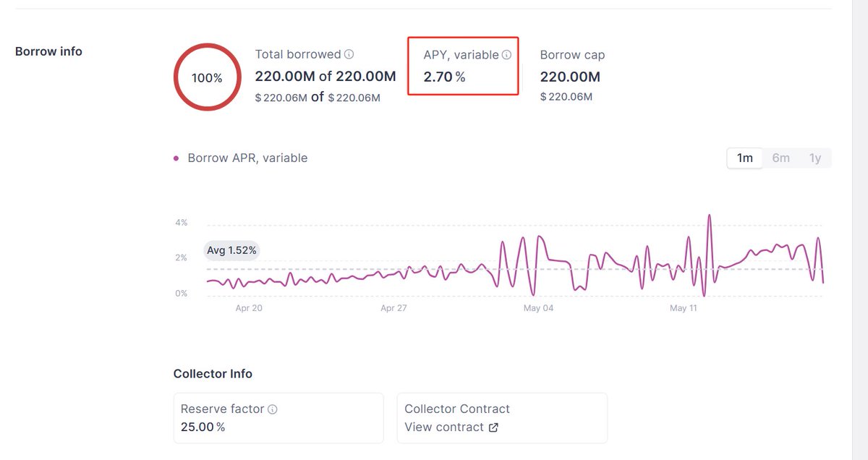Click the Reserve factor 25.00% card

point(278,418)
